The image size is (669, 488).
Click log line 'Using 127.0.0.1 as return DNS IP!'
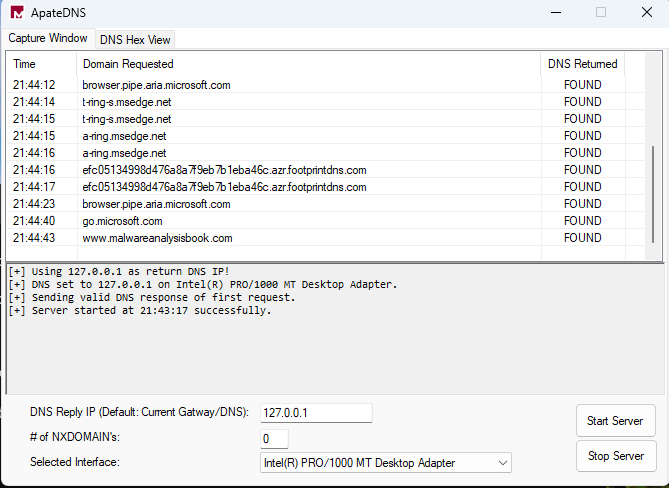pos(119,271)
